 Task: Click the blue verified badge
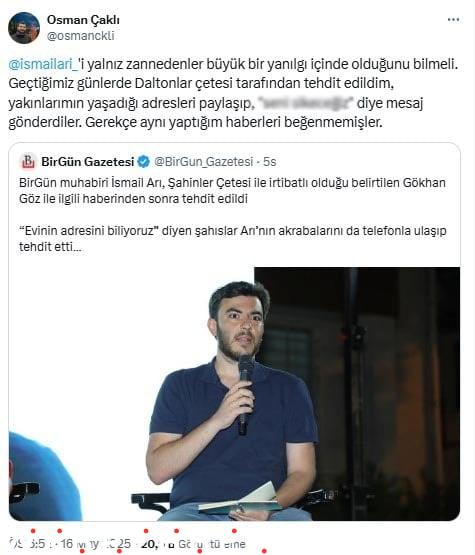[144, 162]
